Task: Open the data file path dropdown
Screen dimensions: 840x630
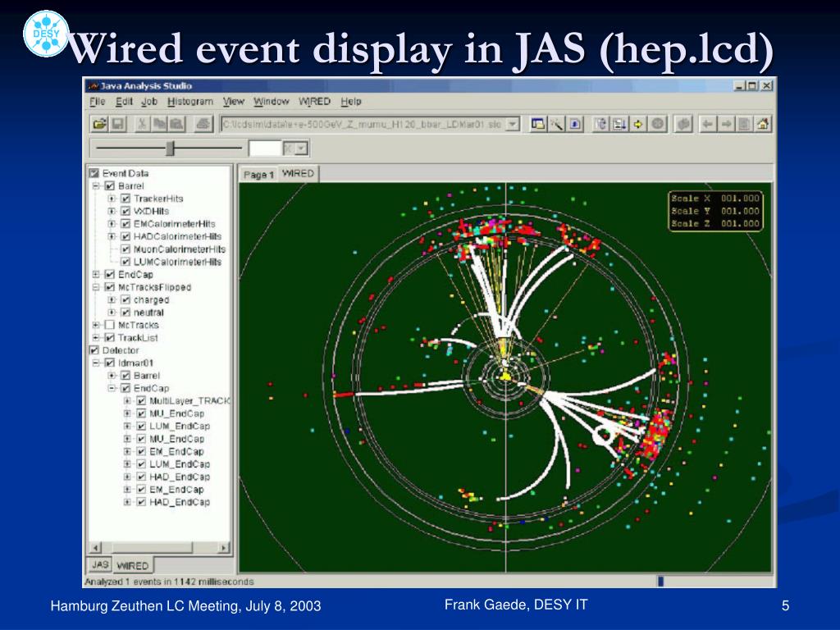Action: point(513,125)
